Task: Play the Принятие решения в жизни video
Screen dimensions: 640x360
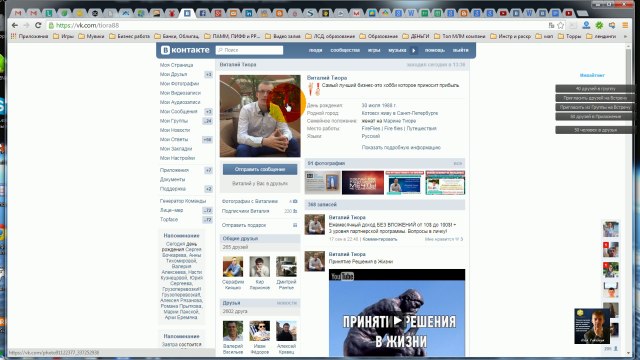Action: coord(397,321)
